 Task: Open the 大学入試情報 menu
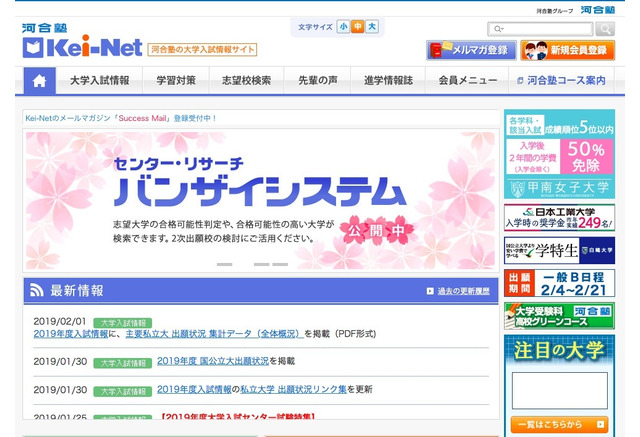point(100,81)
